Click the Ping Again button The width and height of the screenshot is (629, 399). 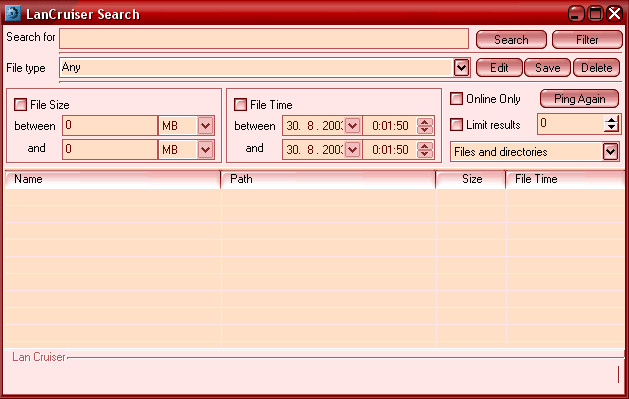pos(579,99)
